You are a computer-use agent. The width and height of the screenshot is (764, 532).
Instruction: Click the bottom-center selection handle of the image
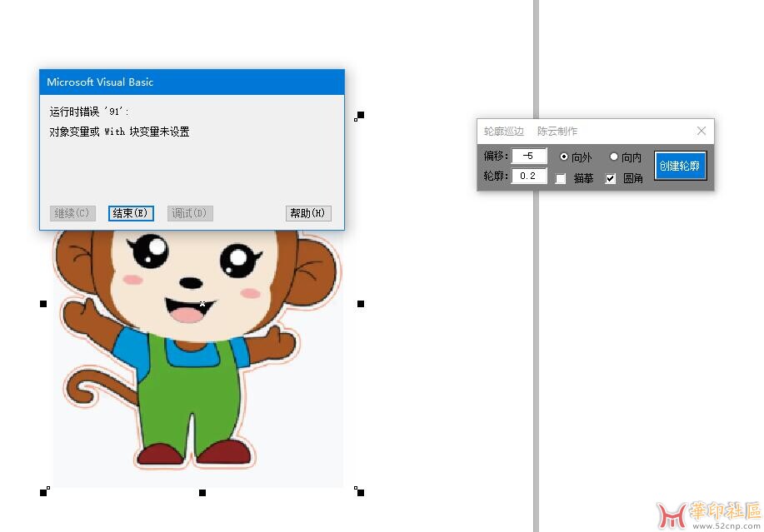[x=202, y=493]
